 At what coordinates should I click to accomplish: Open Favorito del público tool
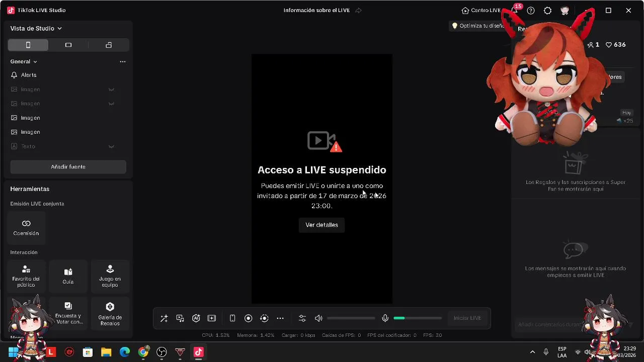click(x=26, y=276)
